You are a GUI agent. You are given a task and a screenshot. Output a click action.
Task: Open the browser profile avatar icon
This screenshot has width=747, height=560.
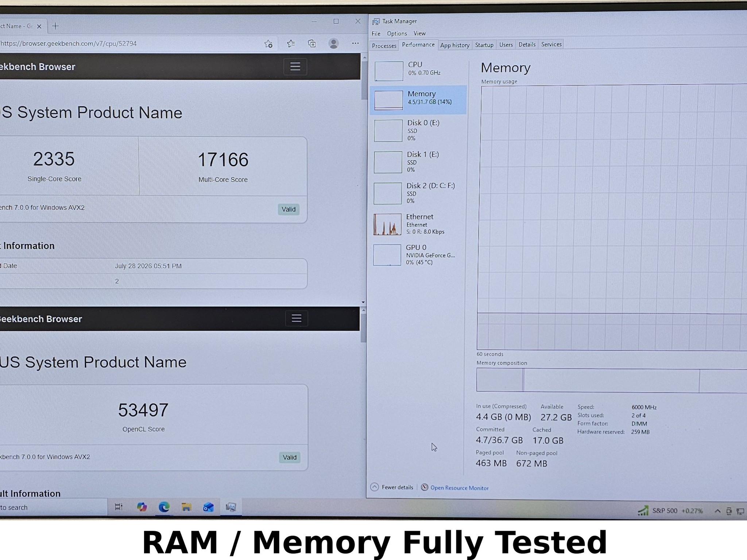[333, 44]
